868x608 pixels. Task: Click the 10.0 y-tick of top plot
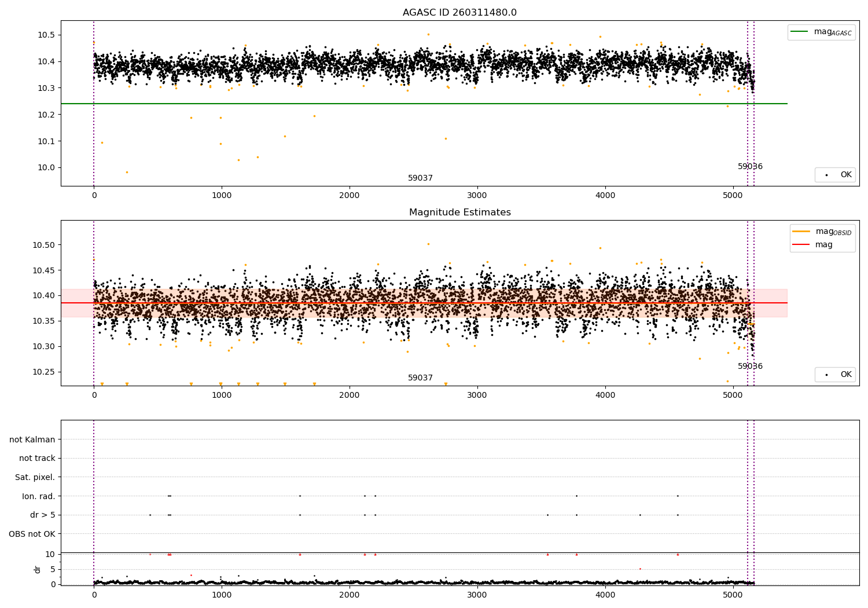[46, 168]
